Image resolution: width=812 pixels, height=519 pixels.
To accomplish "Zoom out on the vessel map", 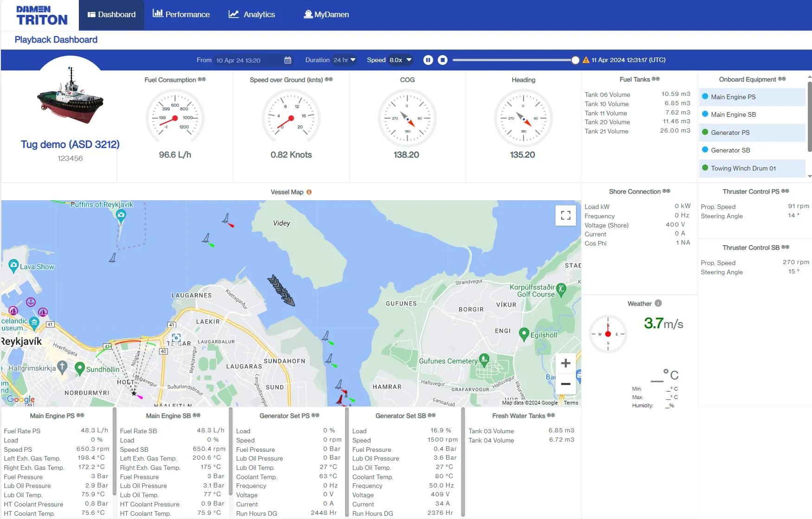I will pos(565,384).
